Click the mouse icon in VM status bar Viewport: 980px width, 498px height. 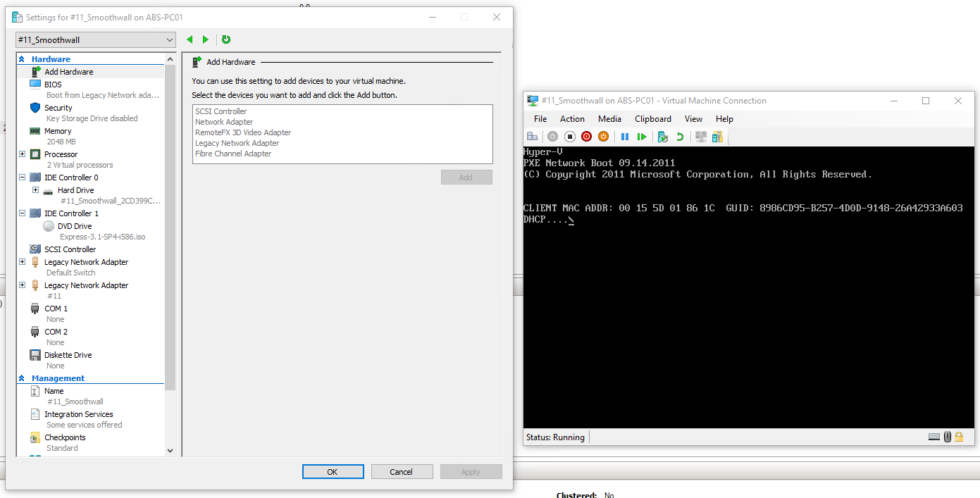[948, 437]
